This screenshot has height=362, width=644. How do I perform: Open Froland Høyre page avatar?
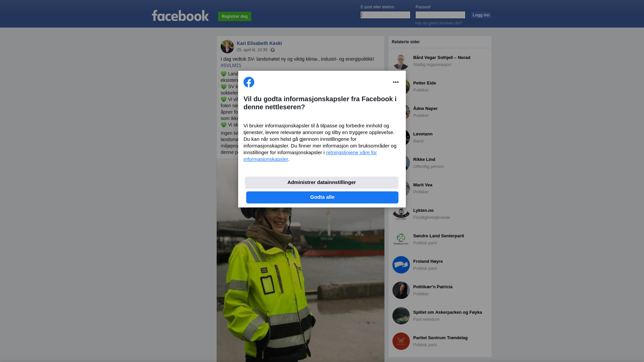tap(401, 265)
